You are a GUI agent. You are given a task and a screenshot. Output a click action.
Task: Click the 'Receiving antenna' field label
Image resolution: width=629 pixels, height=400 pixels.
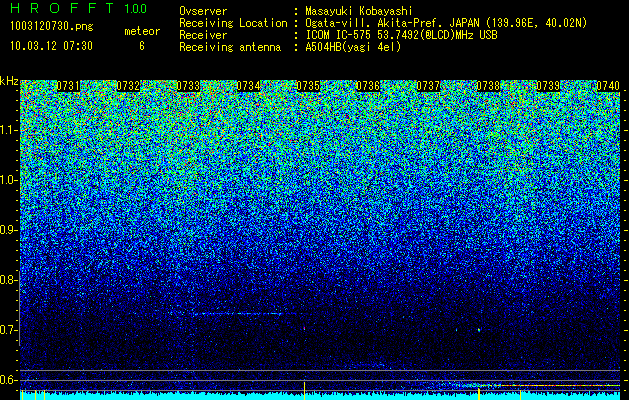coord(230,47)
